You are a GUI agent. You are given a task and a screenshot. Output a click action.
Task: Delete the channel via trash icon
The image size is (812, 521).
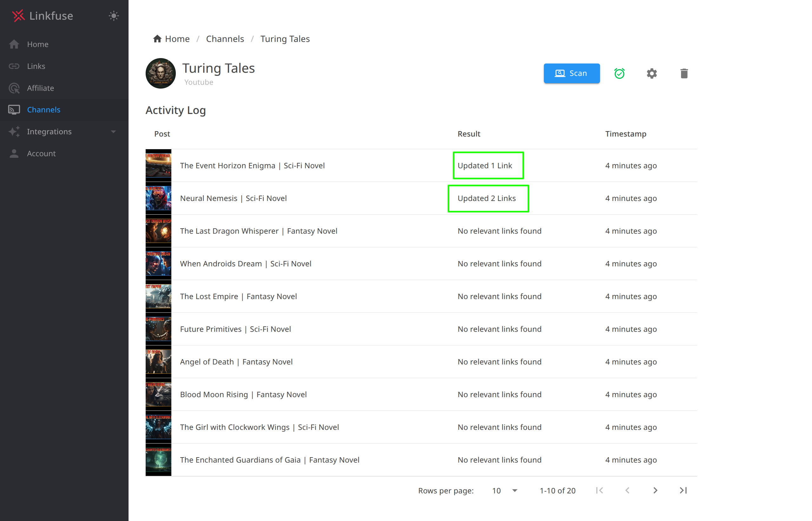point(684,73)
